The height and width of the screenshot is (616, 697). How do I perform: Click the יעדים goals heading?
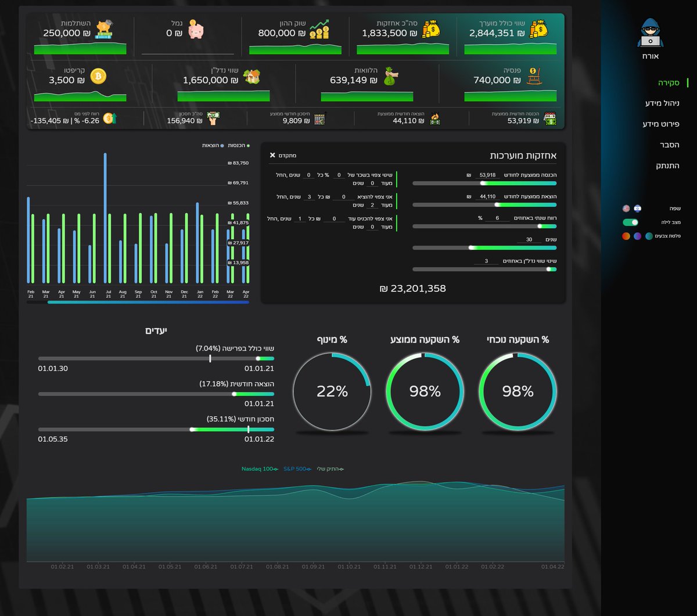click(156, 330)
